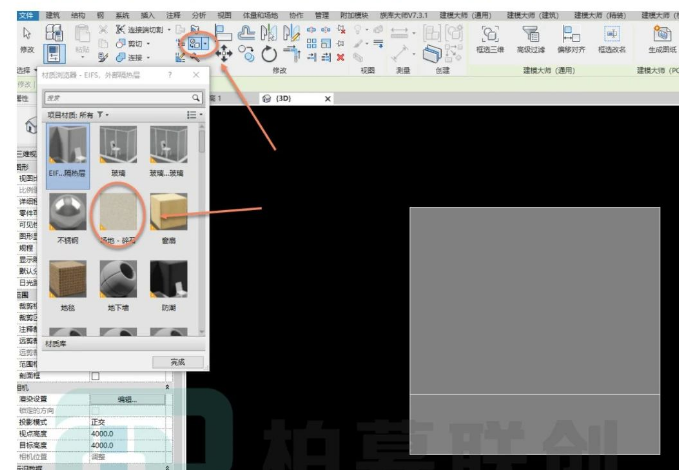Click the search magnifier in material browser
This screenshot has height=470, width=679.
click(196, 98)
